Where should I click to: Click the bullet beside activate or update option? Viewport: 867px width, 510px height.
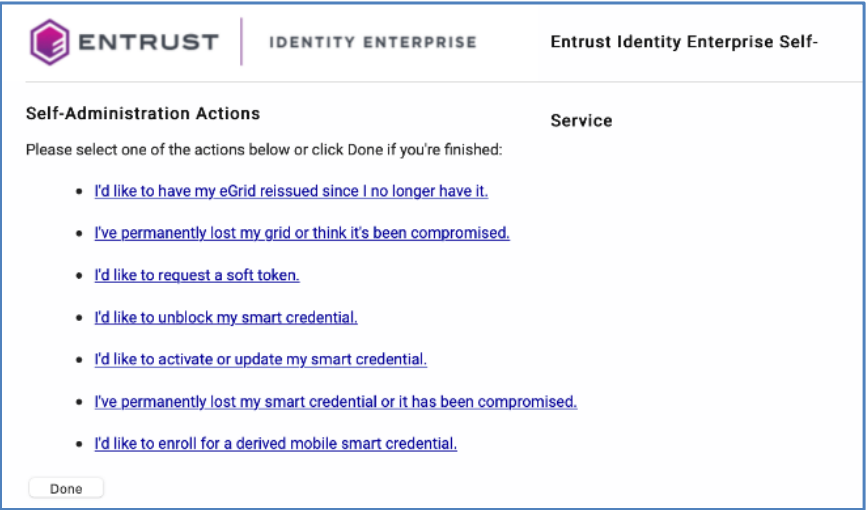coord(79,360)
